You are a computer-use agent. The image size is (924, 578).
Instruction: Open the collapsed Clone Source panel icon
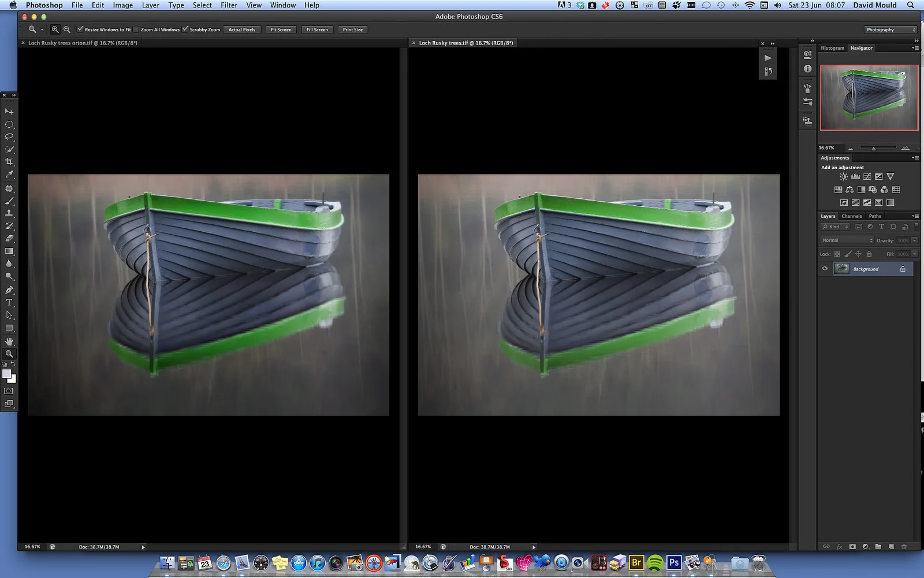807,121
